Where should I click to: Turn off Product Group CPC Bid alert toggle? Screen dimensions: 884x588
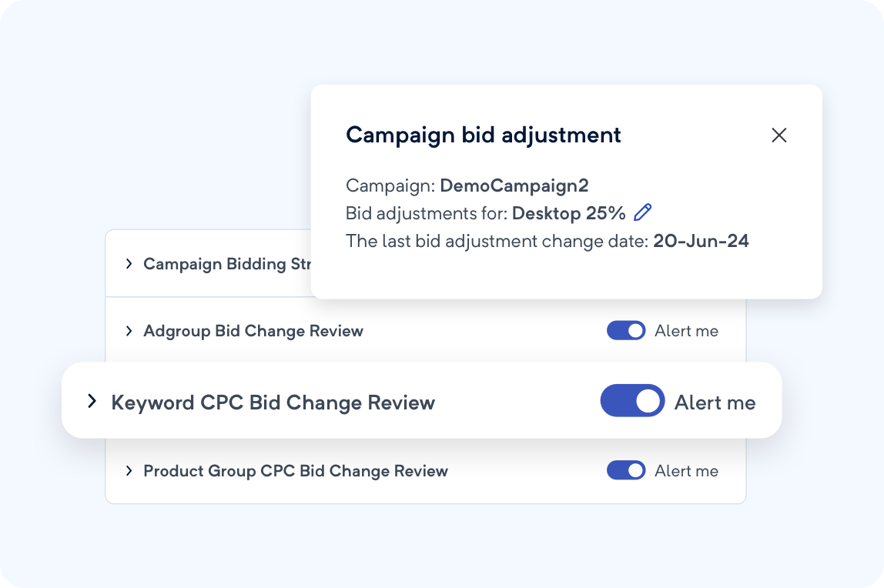click(x=625, y=470)
